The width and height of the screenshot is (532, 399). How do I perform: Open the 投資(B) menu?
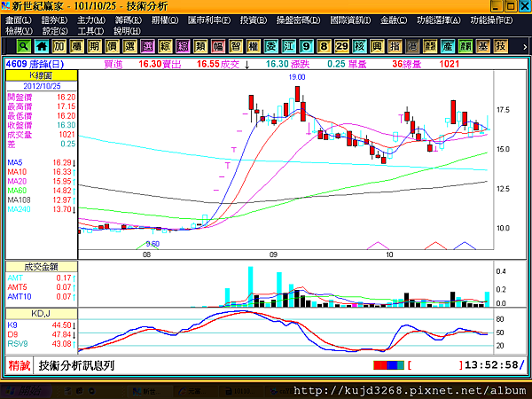(254, 20)
